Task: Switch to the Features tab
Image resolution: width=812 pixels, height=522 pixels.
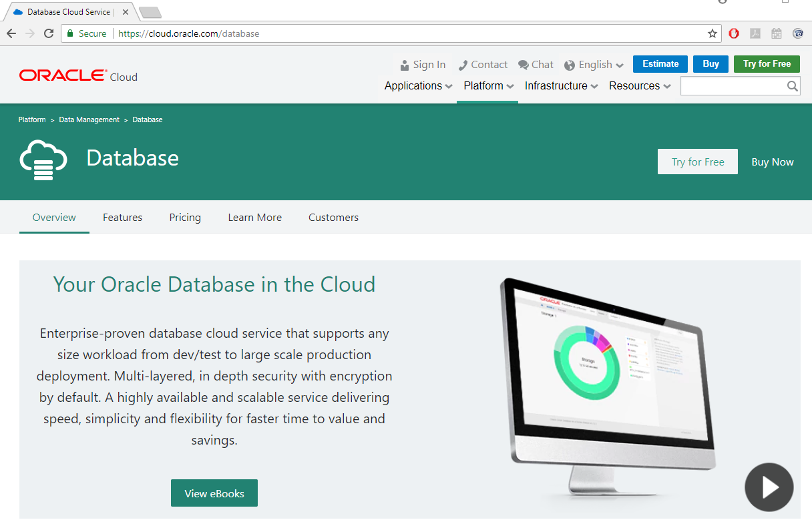Action: click(122, 217)
